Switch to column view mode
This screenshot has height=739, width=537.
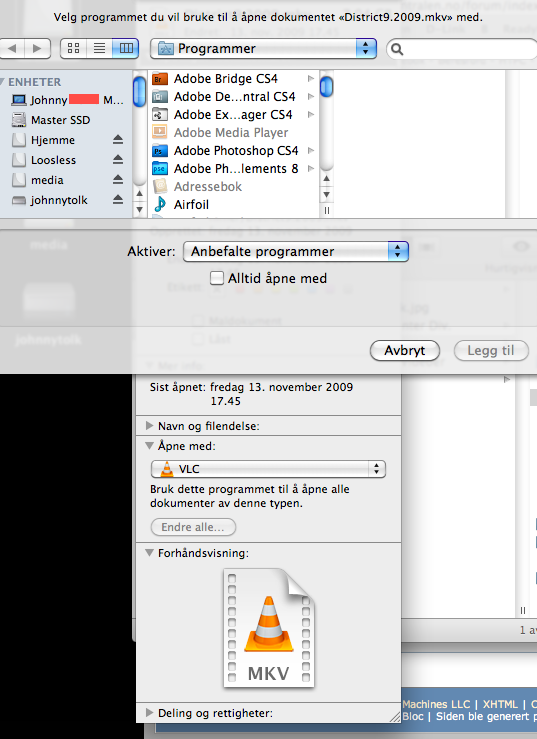[x=126, y=49]
